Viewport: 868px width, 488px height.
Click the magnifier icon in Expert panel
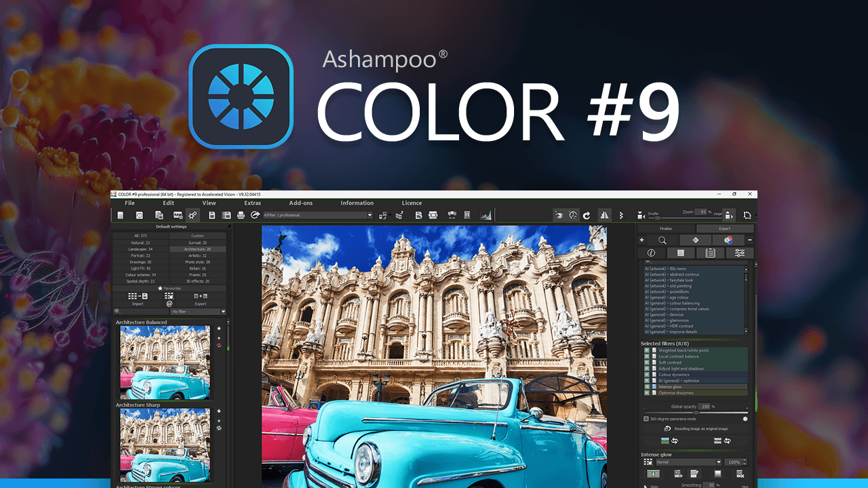pyautogui.click(x=663, y=240)
